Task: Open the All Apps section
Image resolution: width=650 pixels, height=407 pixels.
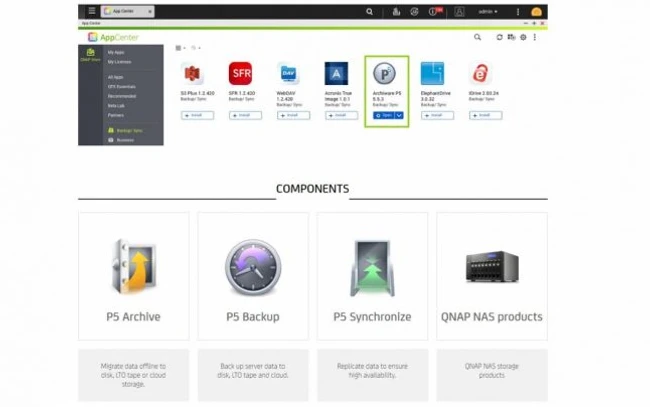Action: click(x=117, y=76)
